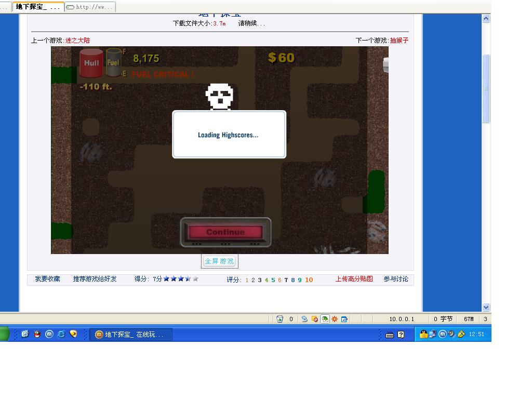Rate the game 9 points
The height and width of the screenshot is (399, 532).
click(x=300, y=280)
